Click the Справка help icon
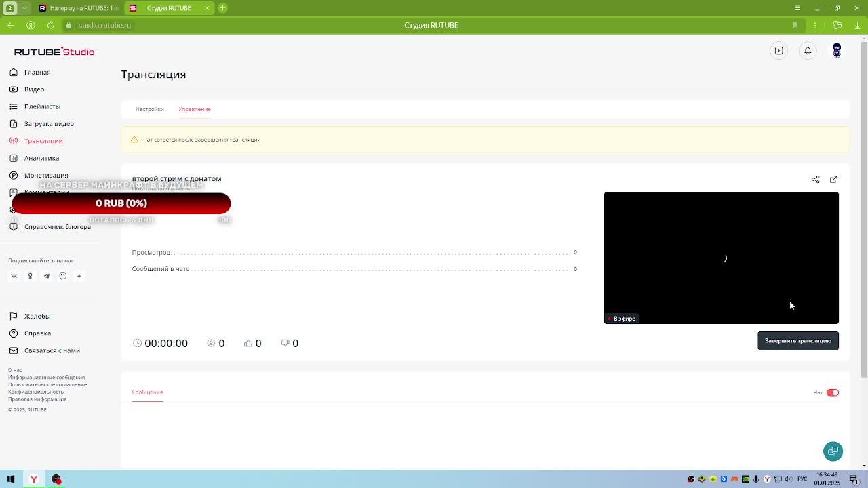The width and height of the screenshot is (868, 488). click(13, 333)
